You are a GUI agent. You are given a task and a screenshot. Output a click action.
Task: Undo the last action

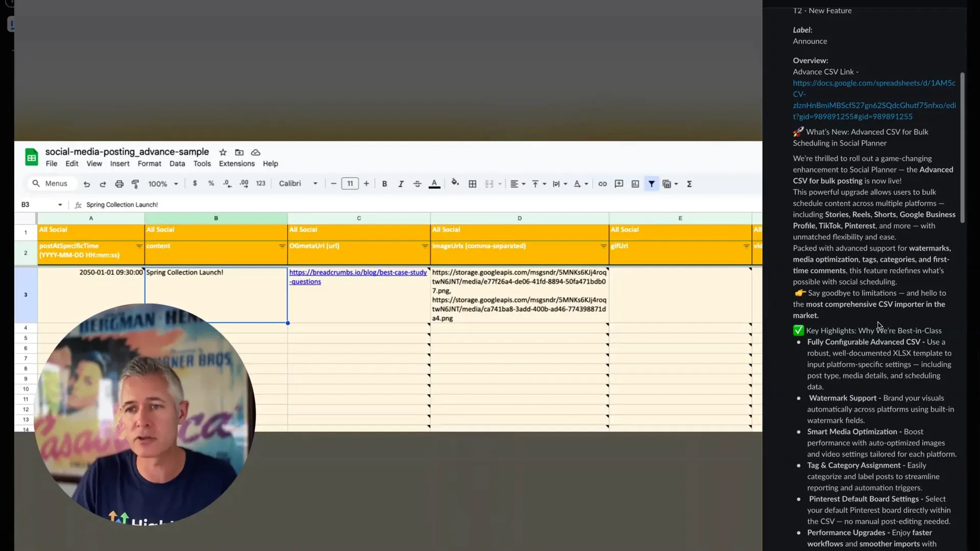(87, 184)
